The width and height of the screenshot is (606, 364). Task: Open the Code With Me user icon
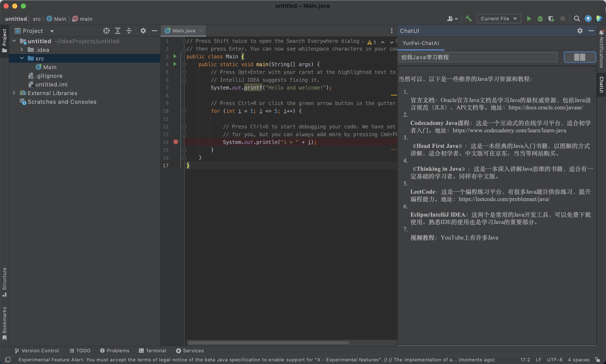(452, 19)
